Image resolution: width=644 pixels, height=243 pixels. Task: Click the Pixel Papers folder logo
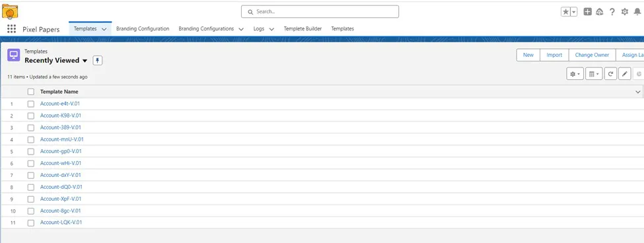[10, 11]
